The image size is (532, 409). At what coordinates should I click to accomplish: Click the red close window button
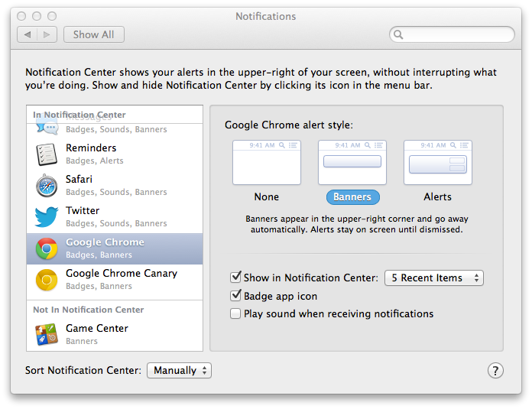(x=21, y=16)
